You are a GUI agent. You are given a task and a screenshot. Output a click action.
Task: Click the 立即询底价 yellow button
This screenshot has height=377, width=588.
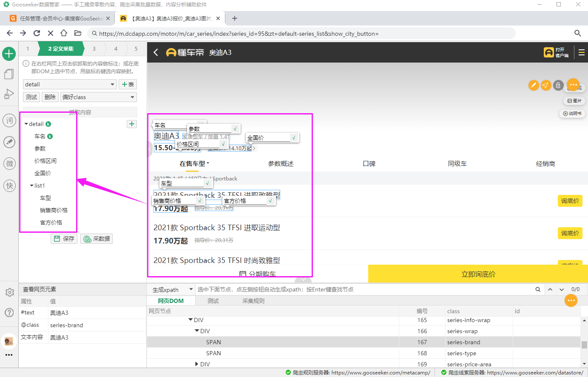tap(478, 274)
